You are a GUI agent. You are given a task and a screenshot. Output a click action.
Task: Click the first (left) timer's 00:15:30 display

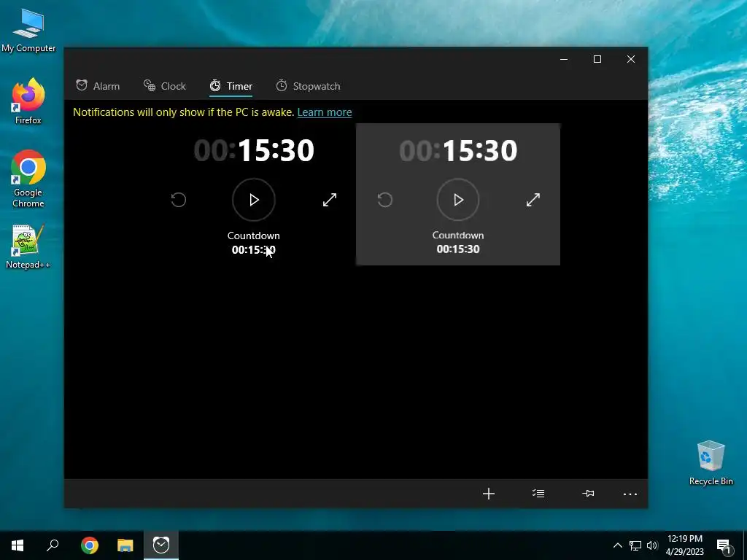pos(254,150)
